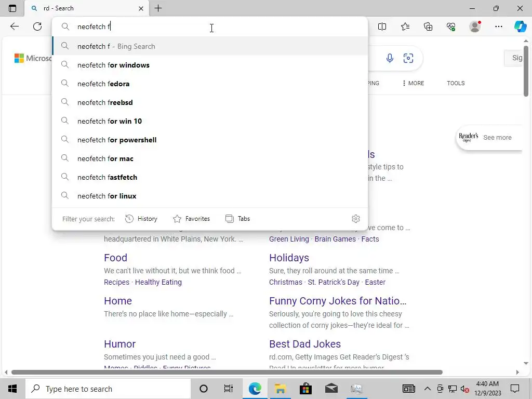Click the page's horizontal scrollbar thumb

227,372
